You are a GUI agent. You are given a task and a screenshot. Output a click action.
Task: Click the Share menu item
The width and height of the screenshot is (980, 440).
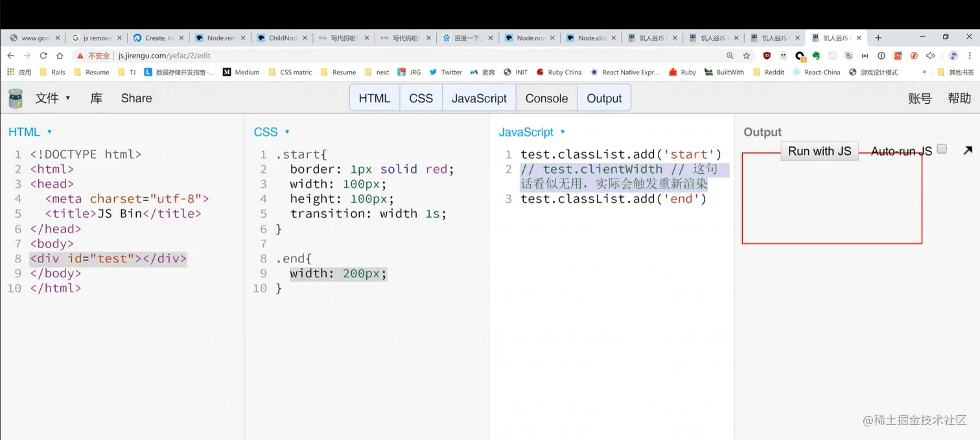click(x=136, y=98)
